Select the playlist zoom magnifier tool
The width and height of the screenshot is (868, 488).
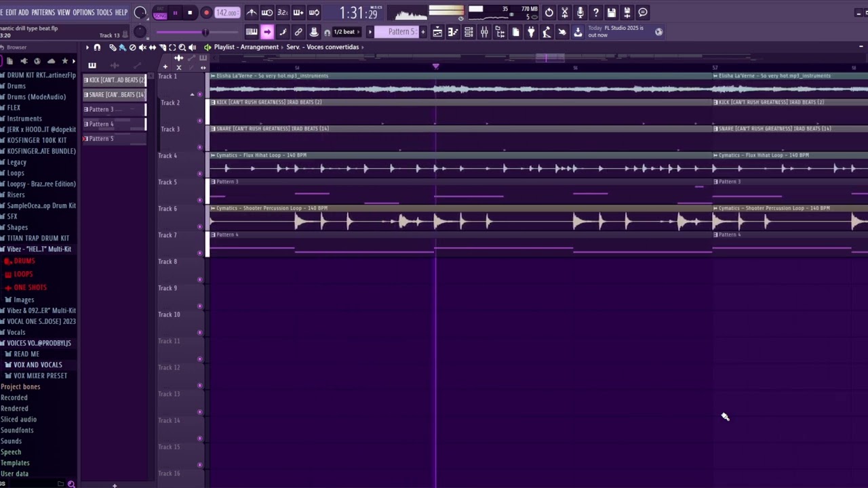click(182, 47)
